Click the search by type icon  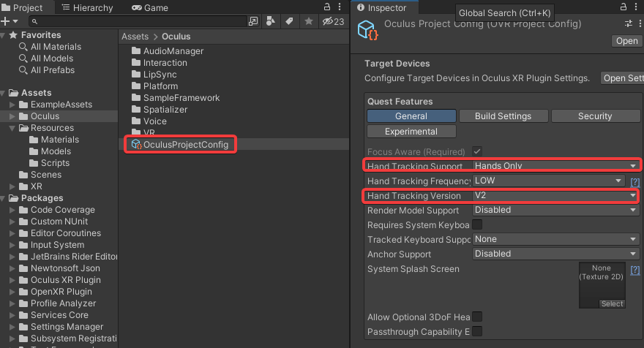pyautogui.click(x=271, y=21)
